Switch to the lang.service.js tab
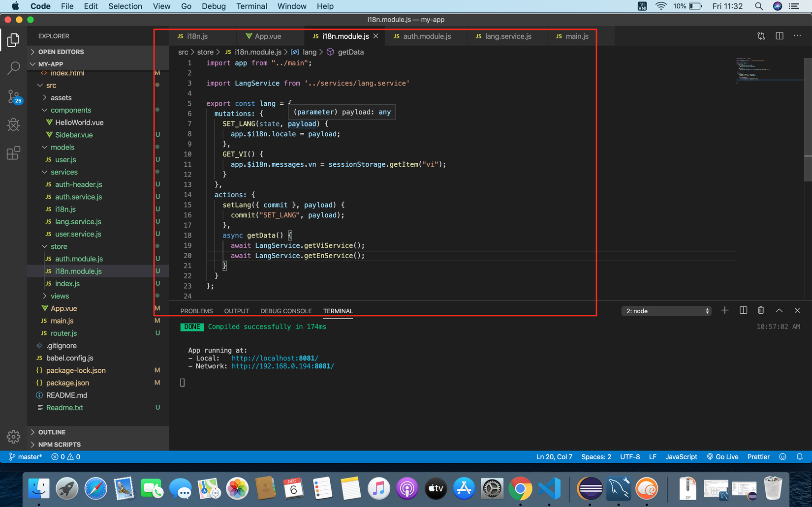Viewport: 812px width, 507px height. point(507,36)
